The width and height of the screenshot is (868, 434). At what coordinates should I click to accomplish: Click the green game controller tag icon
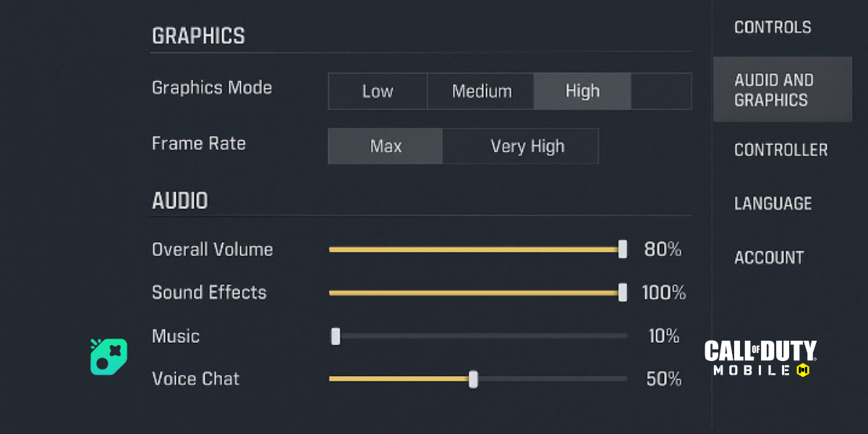[109, 356]
